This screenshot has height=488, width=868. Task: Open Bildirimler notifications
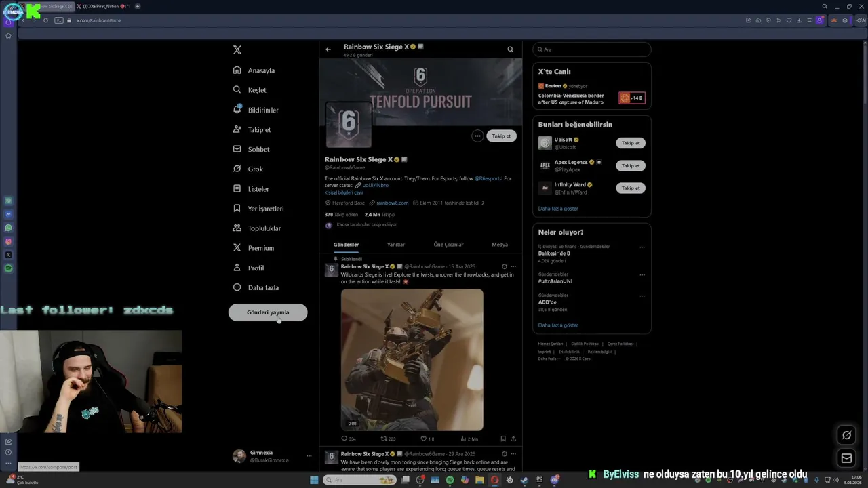click(256, 110)
